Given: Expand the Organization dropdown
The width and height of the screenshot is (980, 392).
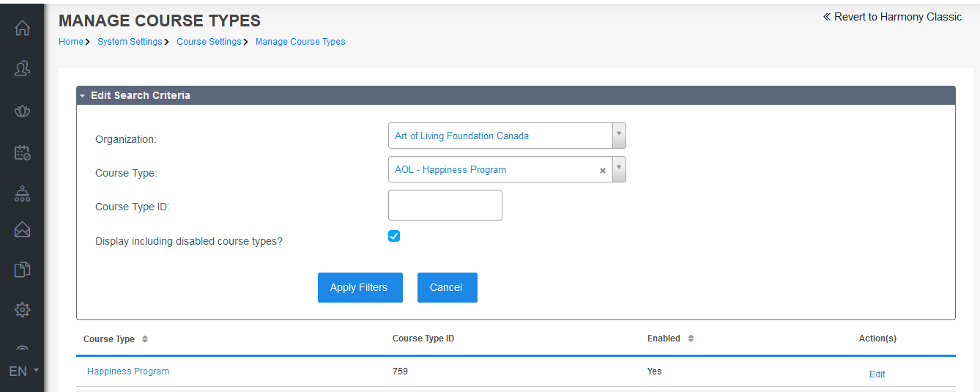Looking at the screenshot, I should (619, 136).
